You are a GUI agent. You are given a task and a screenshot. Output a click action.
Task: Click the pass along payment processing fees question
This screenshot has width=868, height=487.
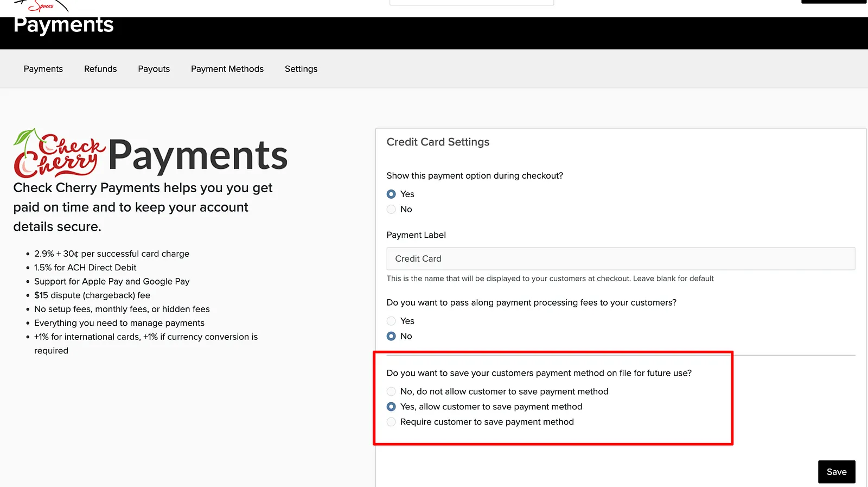(531, 303)
